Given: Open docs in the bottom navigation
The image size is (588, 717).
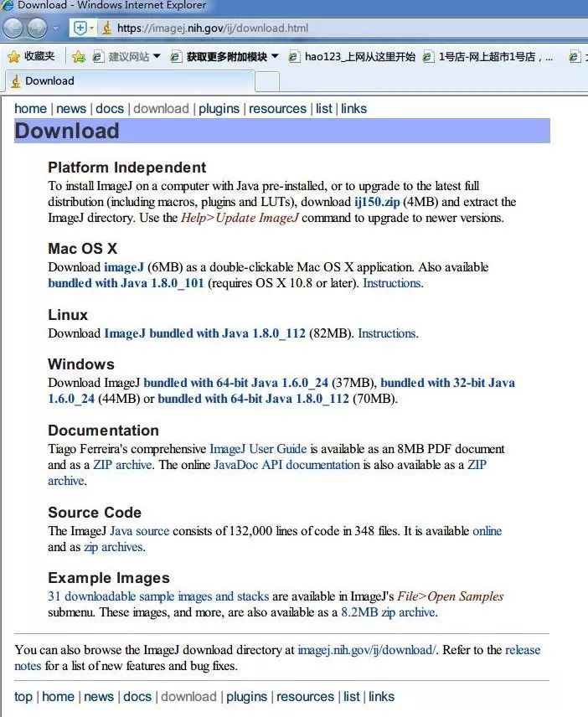Looking at the screenshot, I should (137, 697).
